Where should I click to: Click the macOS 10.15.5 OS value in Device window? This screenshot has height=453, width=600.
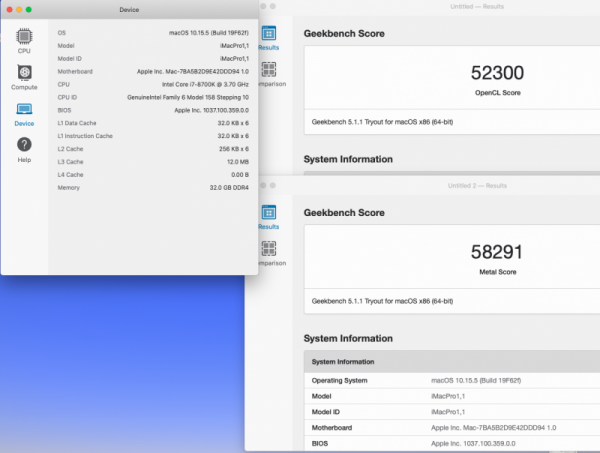point(209,33)
